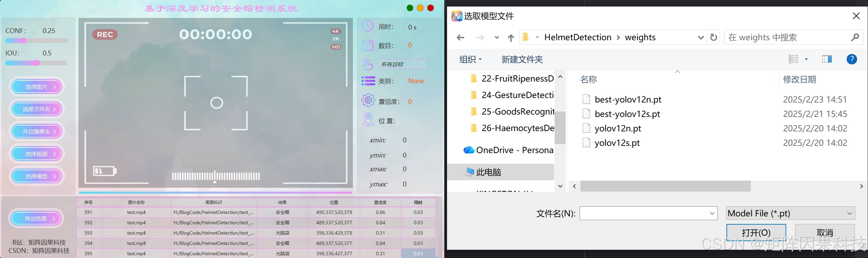Click the 选择文件夹 button
The image size is (868, 258).
[37, 109]
